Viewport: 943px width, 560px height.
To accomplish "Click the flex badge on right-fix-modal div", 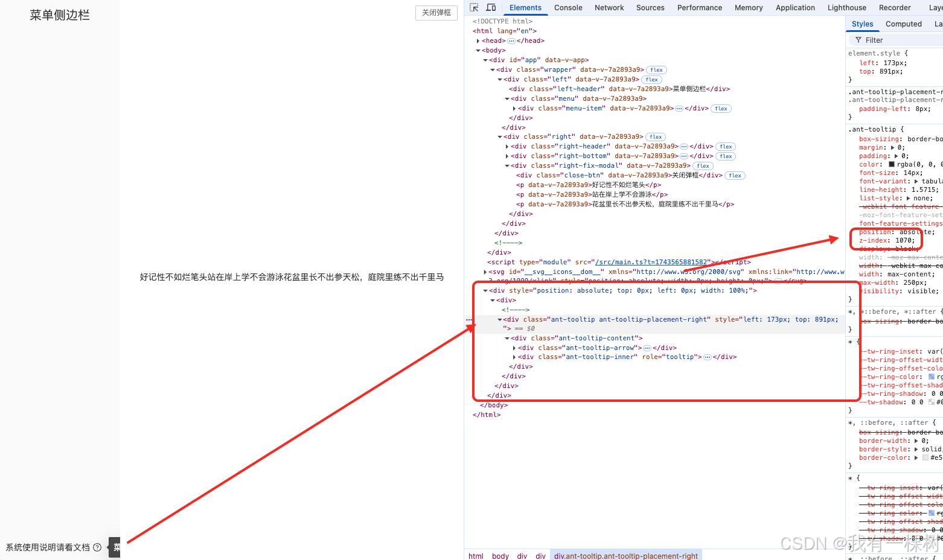I will (x=703, y=166).
